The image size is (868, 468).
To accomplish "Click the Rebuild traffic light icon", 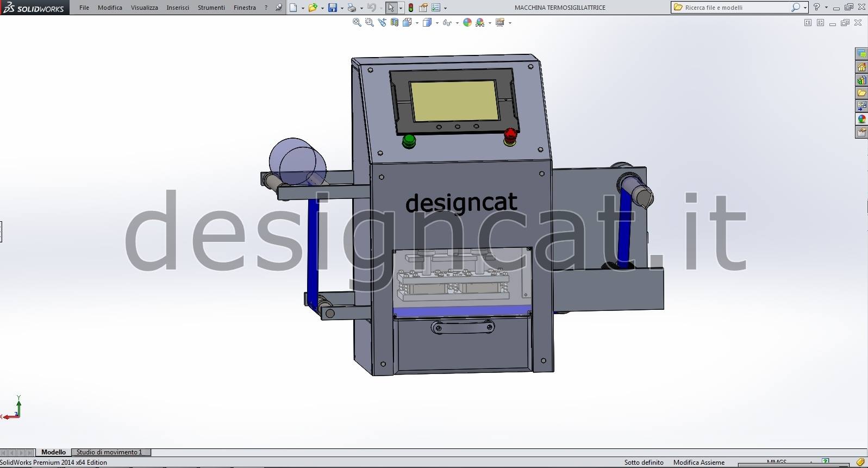I will click(x=410, y=8).
